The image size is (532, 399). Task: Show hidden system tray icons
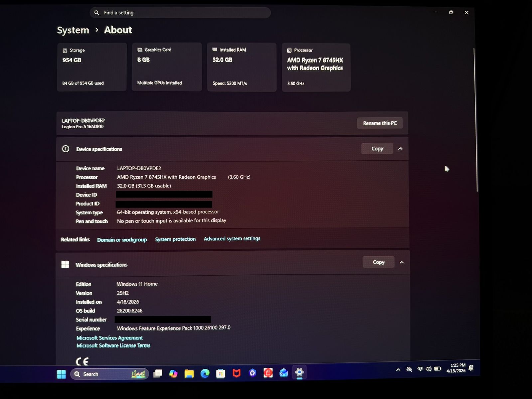pos(398,370)
